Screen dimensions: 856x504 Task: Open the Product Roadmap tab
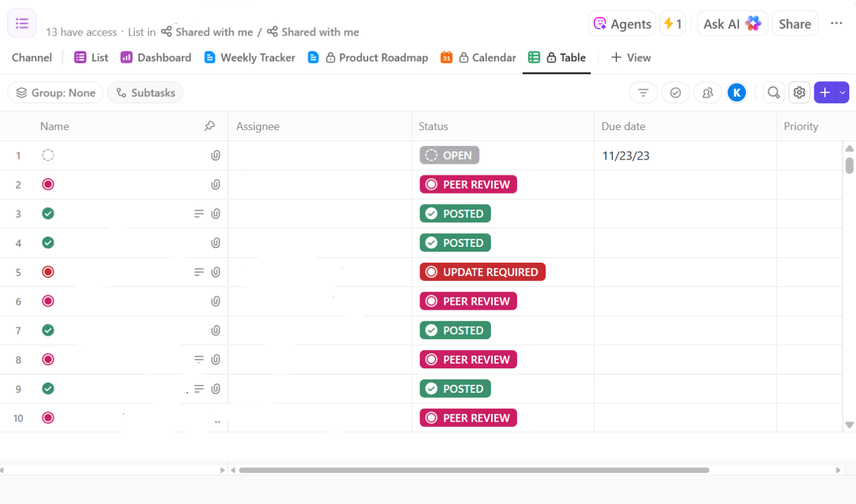[x=367, y=57]
